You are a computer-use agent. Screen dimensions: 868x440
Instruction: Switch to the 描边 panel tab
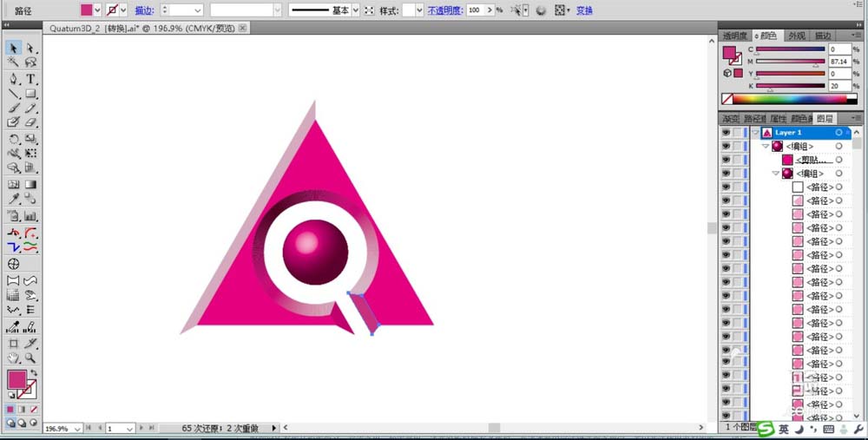point(823,36)
